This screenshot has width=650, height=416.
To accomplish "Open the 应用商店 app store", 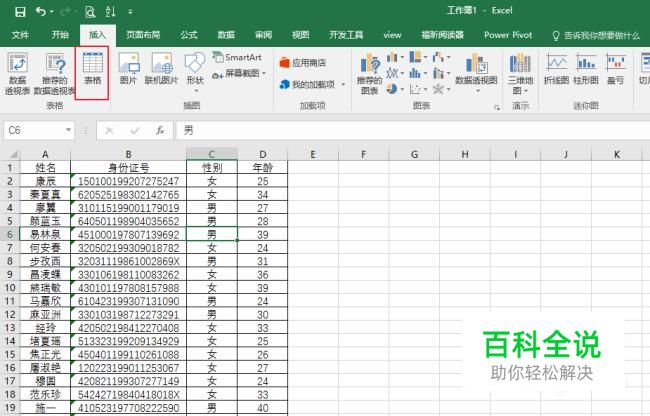I will tap(303, 63).
